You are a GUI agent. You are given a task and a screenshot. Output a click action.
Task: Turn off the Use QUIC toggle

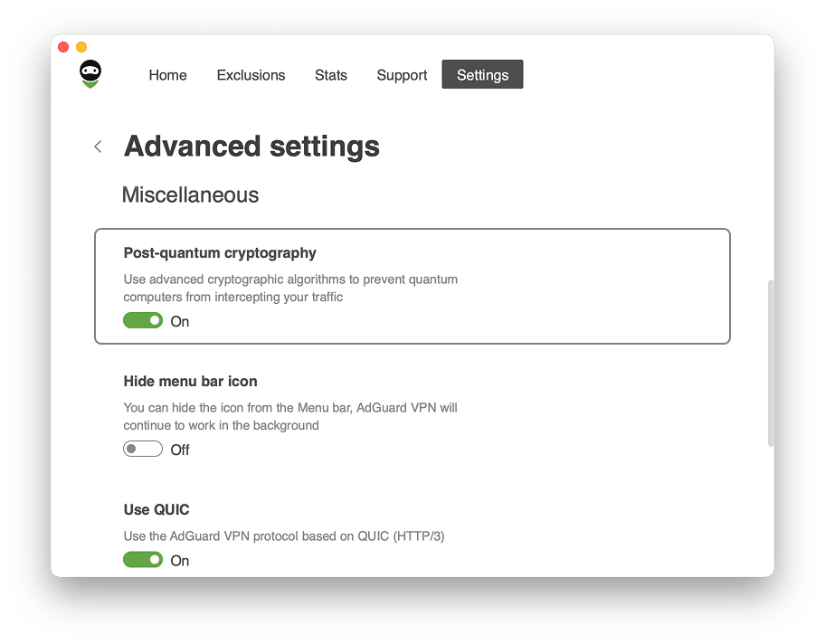(x=143, y=560)
